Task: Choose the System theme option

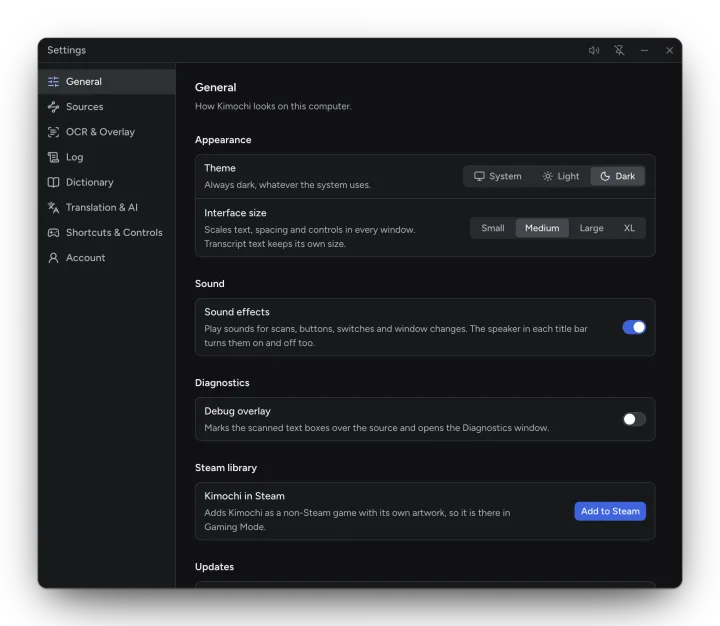Action: pos(498,176)
